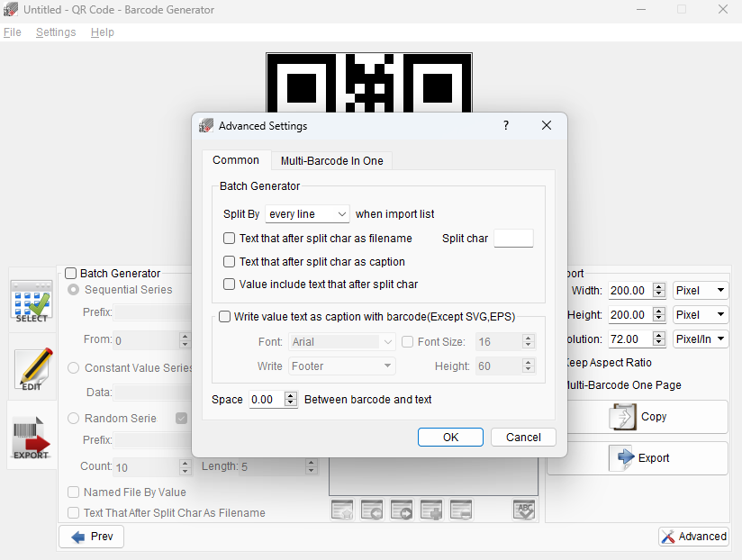The image size is (742, 560).
Task: Click the remove row minus list icon
Action: point(461,510)
